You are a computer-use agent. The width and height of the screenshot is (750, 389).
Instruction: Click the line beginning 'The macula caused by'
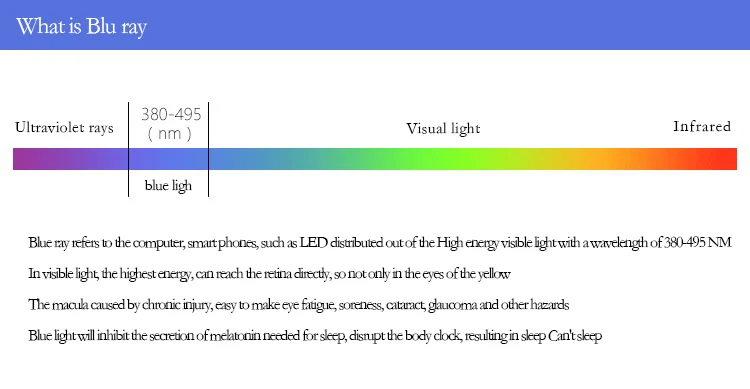298,305
